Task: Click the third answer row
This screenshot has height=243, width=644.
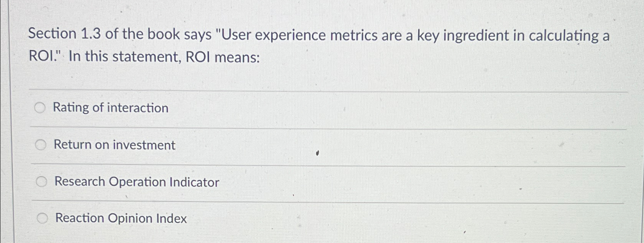Action: coord(268,182)
